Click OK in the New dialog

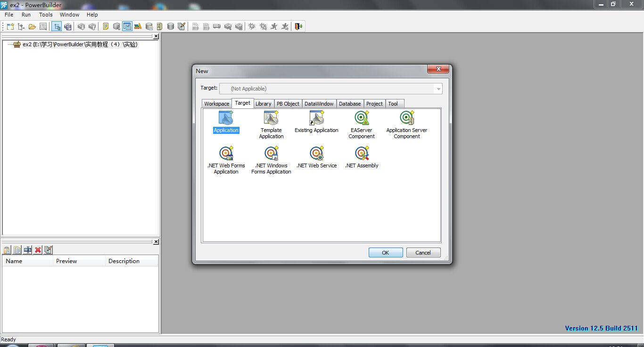pyautogui.click(x=386, y=253)
